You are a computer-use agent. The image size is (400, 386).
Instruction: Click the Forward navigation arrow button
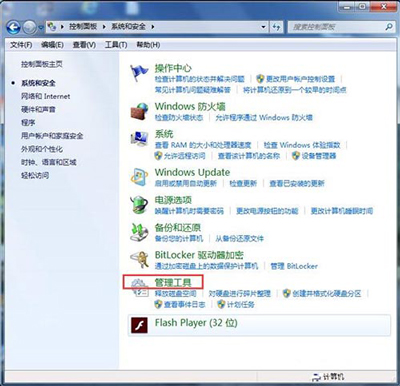click(x=30, y=27)
